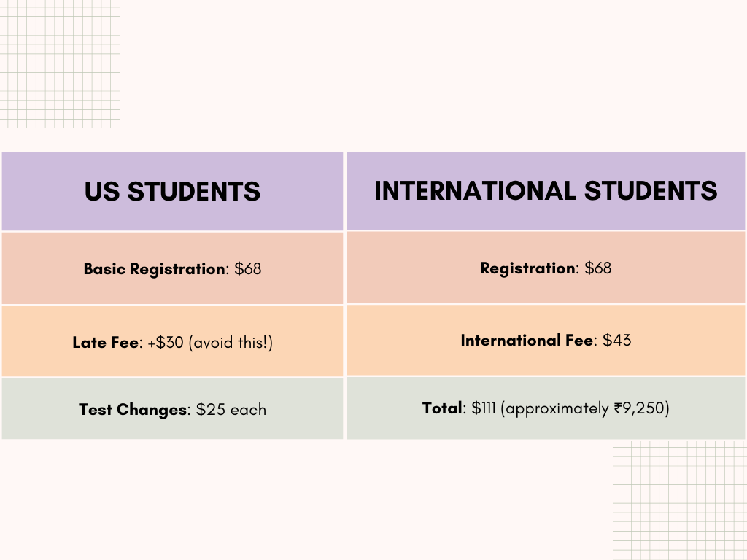Select the Test Changes $25 each cell
This screenshot has width=747, height=560.
pos(172,408)
